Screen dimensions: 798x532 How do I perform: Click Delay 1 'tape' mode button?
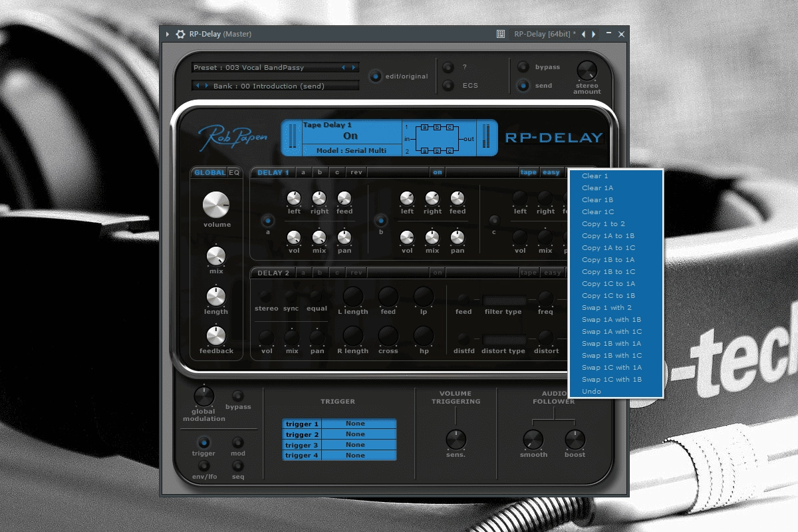coord(529,173)
